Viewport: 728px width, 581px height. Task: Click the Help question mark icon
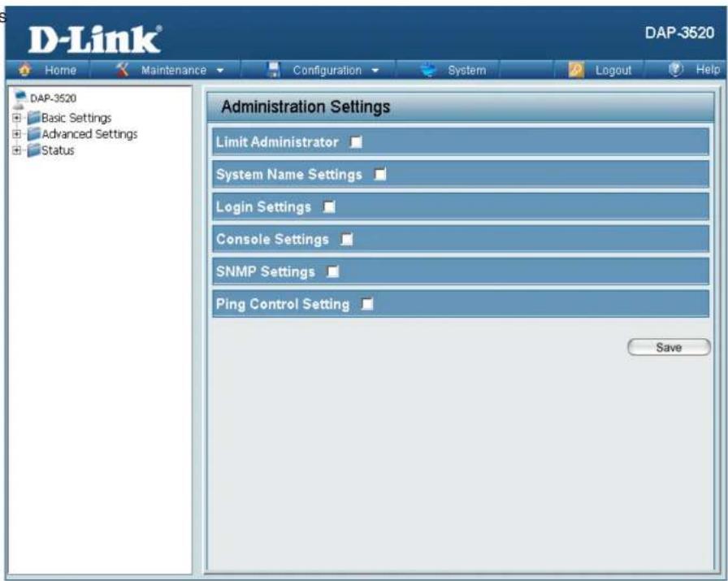[x=675, y=70]
